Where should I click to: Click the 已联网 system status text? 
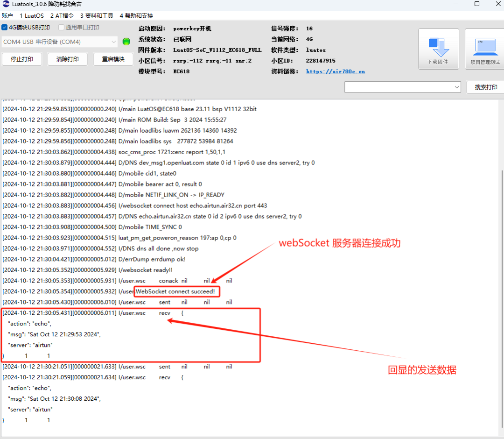[182, 39]
